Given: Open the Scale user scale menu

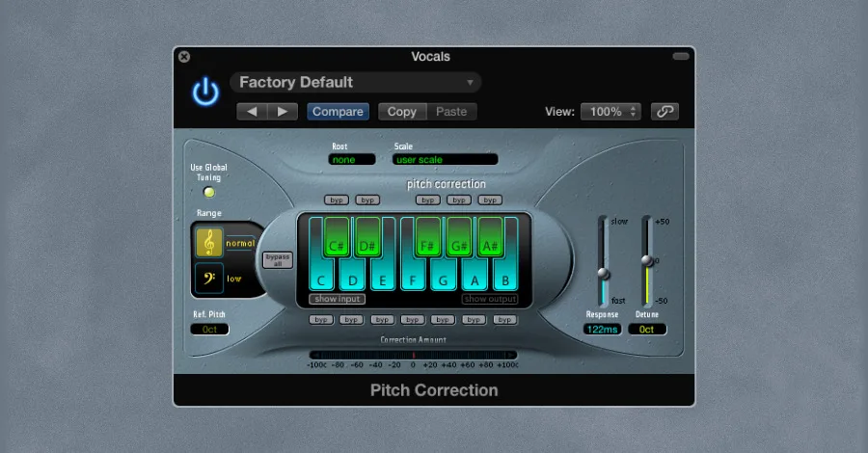Looking at the screenshot, I should pos(445,160).
